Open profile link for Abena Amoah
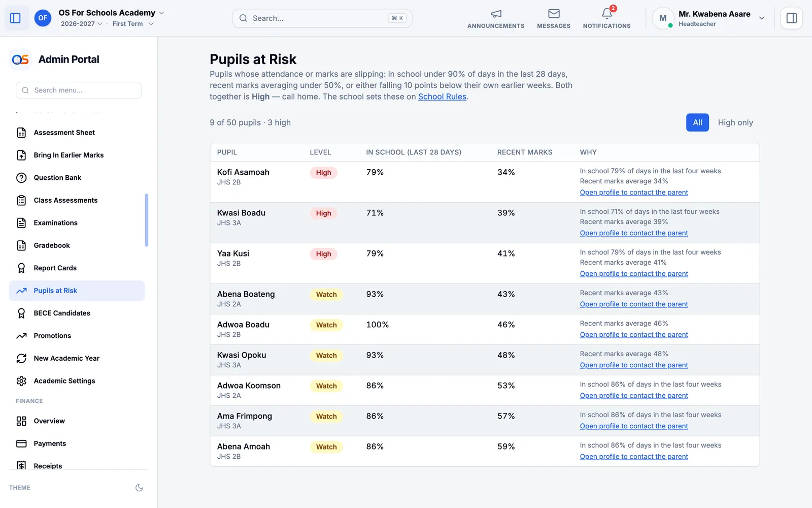This screenshot has width=812, height=508. 634,457
